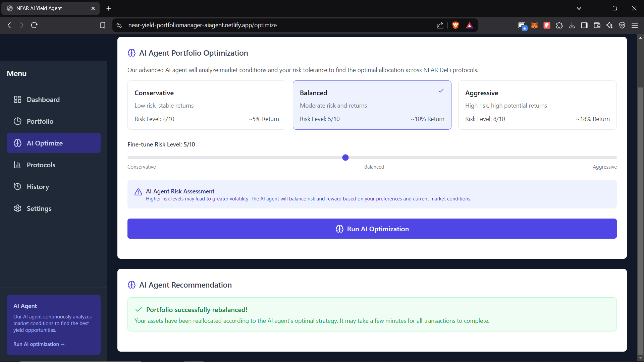644x362 pixels.
Task: Toggle the browser sidebar panel icon
Action: tap(584, 25)
